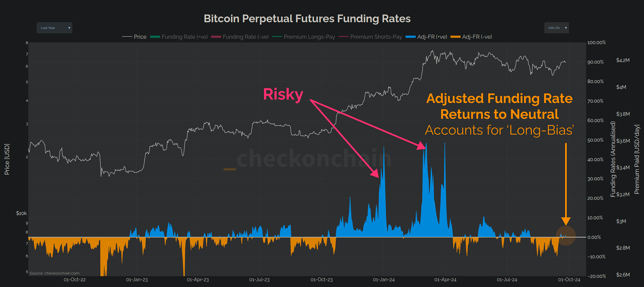Click the white Price legend line icon
This screenshot has width=644, height=287.
pyautogui.click(x=127, y=37)
